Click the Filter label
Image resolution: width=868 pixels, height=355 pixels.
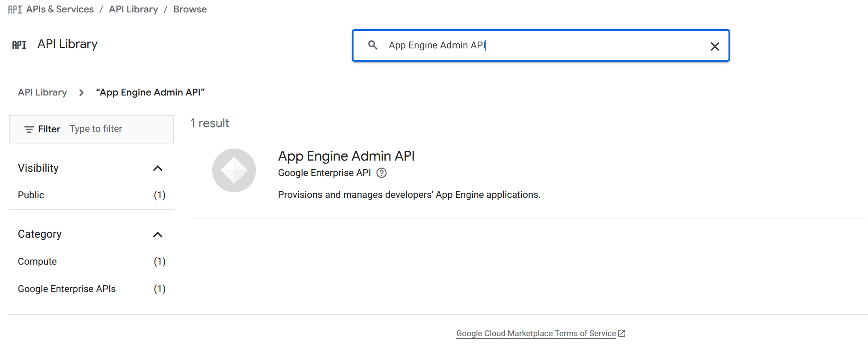49,129
